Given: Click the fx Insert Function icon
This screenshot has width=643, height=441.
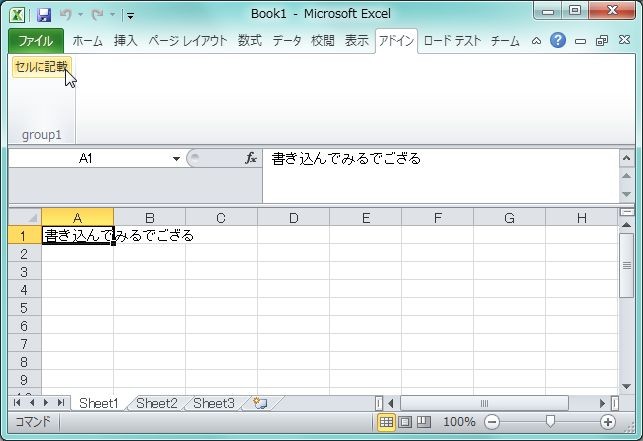Looking at the screenshot, I should [251, 158].
